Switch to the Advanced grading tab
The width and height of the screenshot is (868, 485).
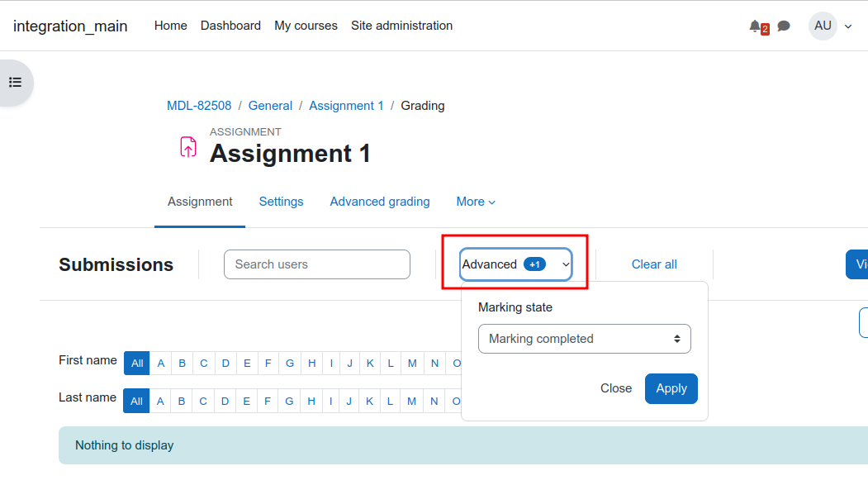point(380,202)
